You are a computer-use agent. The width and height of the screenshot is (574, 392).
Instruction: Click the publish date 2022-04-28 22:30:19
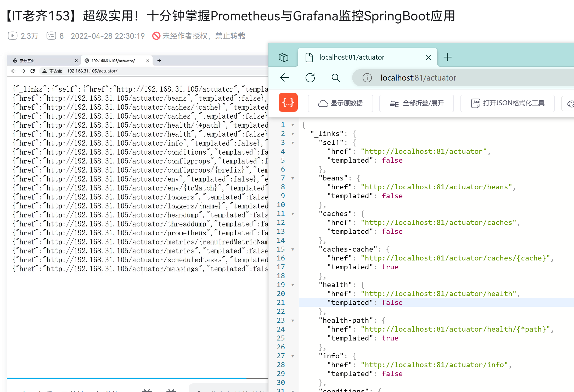108,36
